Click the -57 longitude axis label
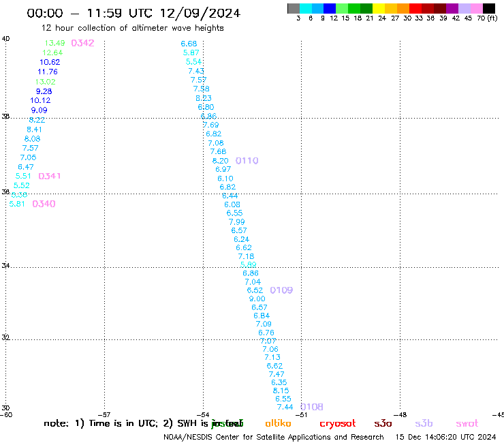Viewport: 504px width, 443px height. (104, 415)
